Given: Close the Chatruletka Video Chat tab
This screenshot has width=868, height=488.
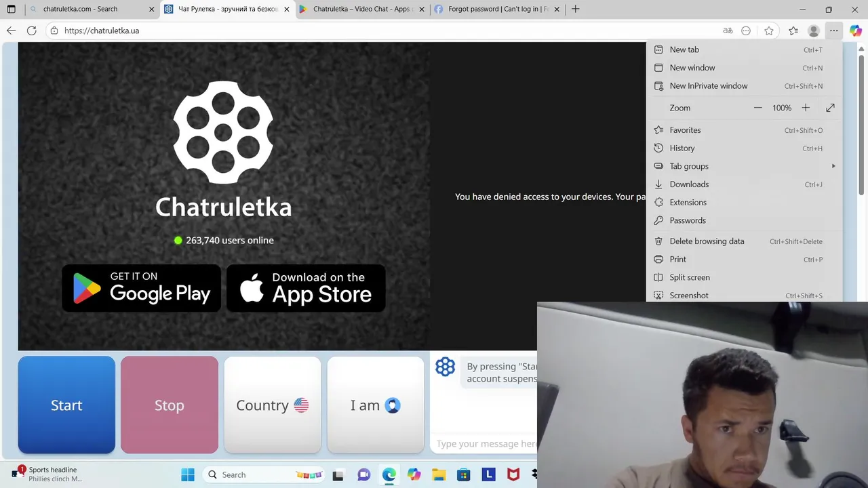Looking at the screenshot, I should click(422, 9).
